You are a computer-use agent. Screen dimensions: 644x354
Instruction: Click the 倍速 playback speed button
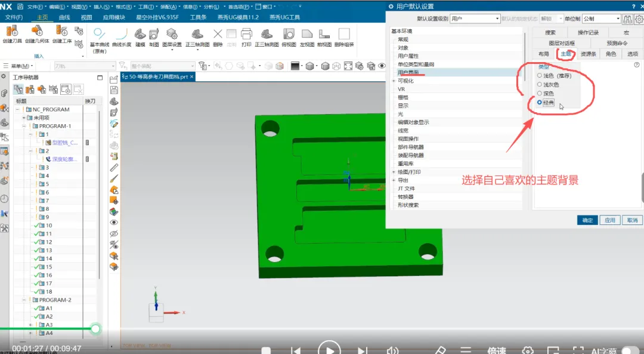tap(497, 350)
